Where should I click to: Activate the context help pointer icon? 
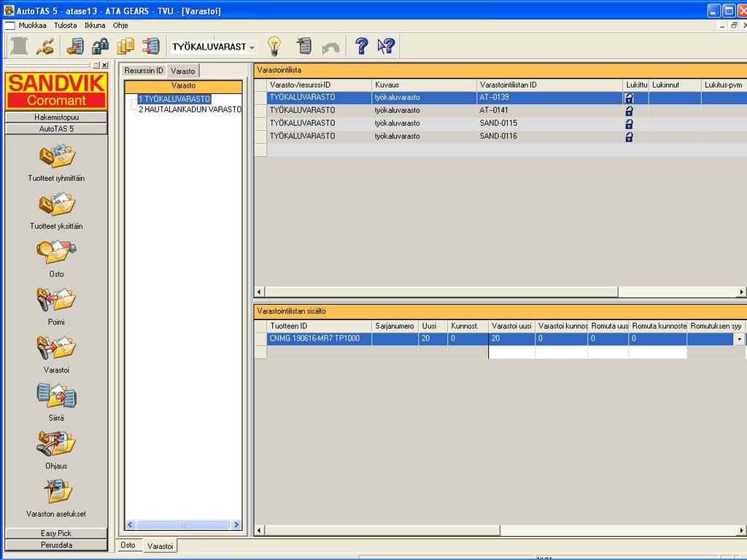point(387,46)
